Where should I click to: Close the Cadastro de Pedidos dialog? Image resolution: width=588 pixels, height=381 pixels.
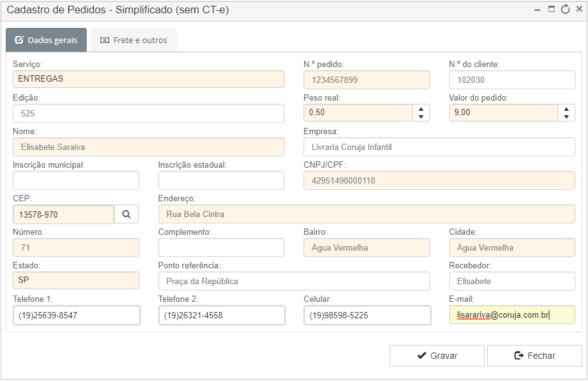coord(579,9)
